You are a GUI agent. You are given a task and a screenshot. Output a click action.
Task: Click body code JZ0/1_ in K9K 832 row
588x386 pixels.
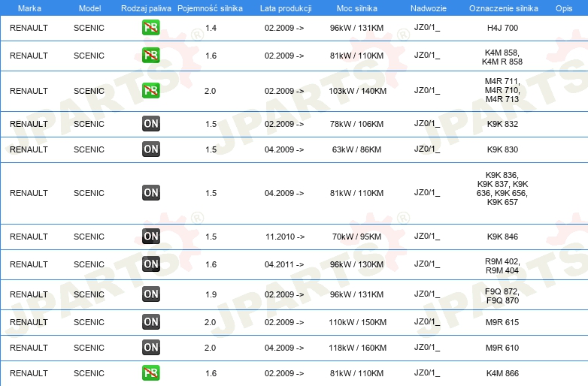point(427,124)
